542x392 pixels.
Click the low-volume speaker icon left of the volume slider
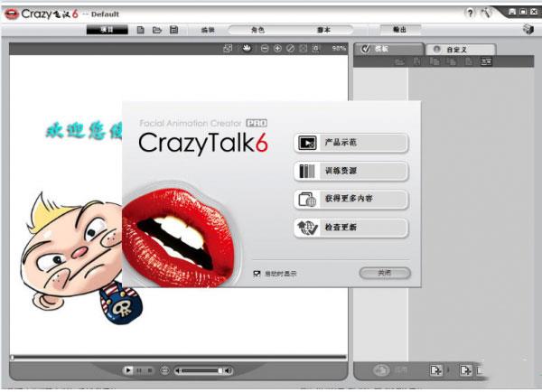[x=178, y=371]
